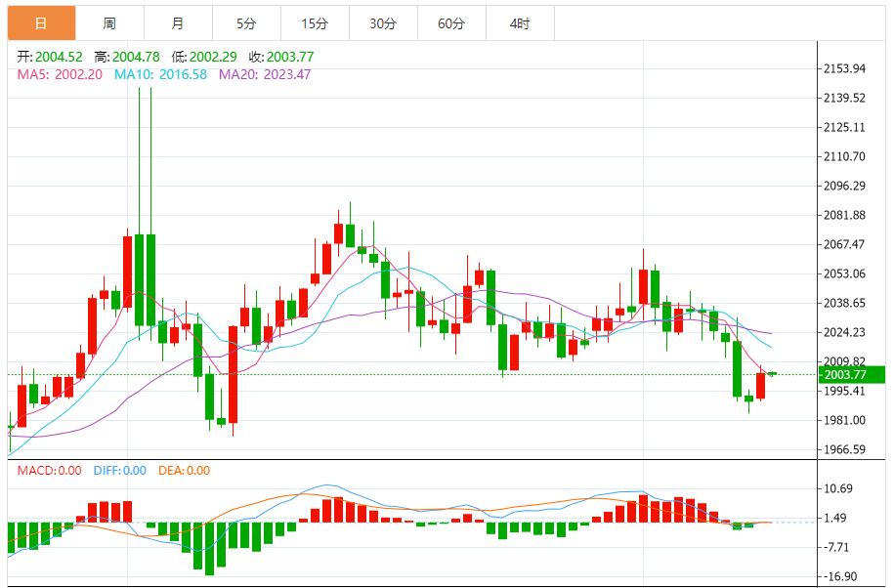Click the 低:2002.29 low price value
The height and width of the screenshot is (588, 894).
click(204, 57)
